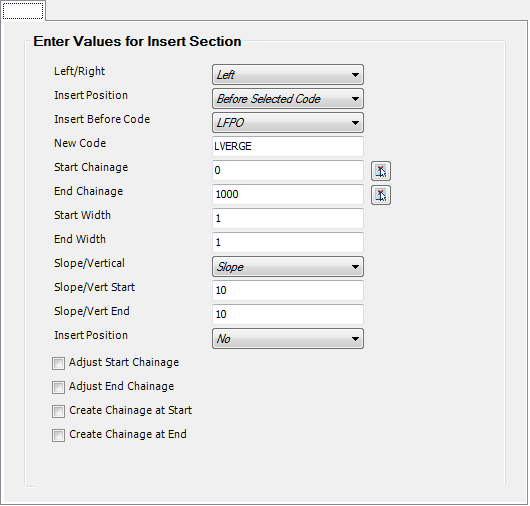The image size is (530, 506).
Task: Enable Adjust Start Chainage checkbox
Action: (58, 364)
